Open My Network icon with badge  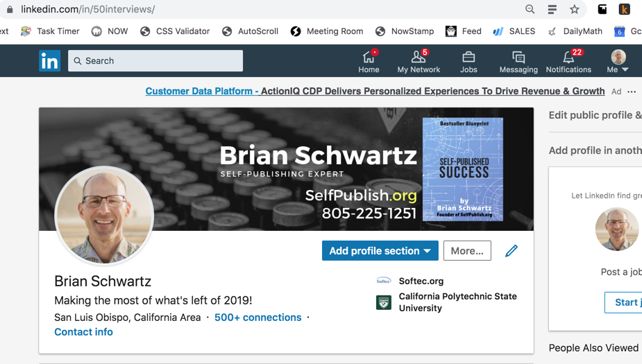click(x=419, y=61)
